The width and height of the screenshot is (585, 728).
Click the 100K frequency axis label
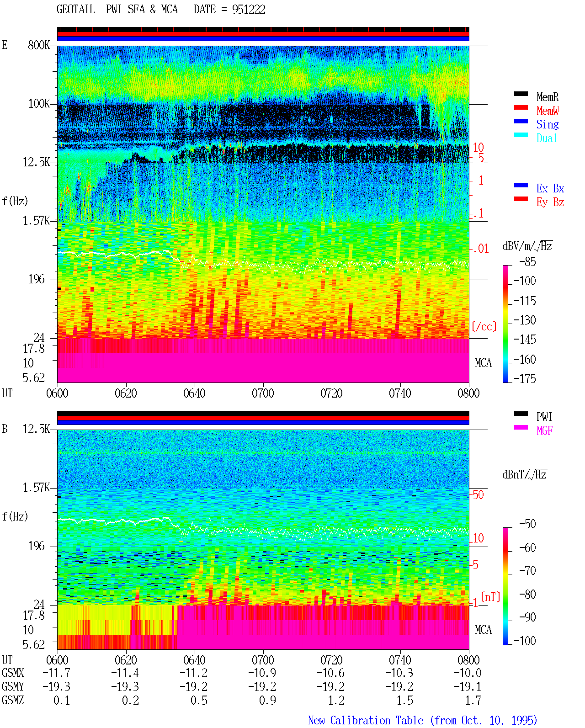tap(39, 103)
